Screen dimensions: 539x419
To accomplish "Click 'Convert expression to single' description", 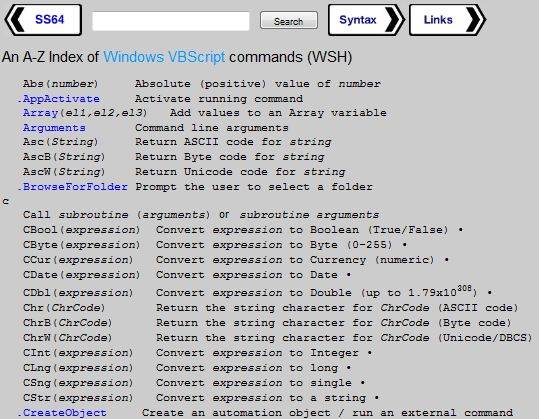I will coord(254,383).
